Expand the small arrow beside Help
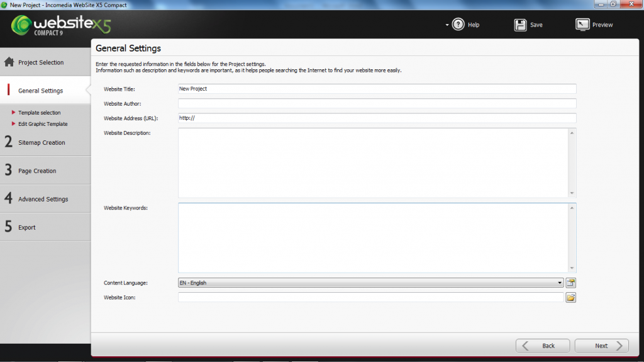Viewport: 644px width, 362px height. point(447,25)
